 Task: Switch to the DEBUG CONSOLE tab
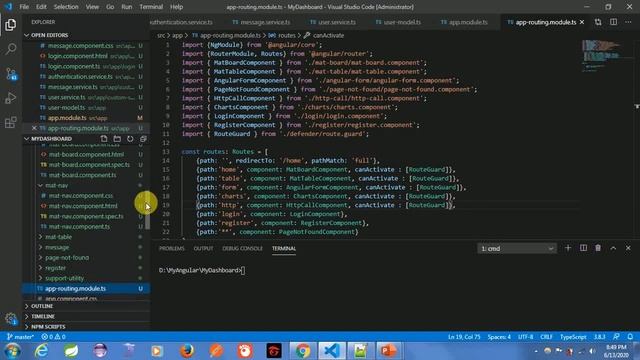[x=242, y=248]
